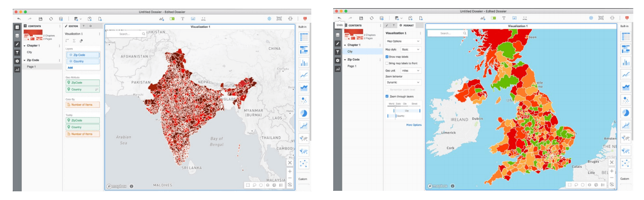
Task: Click the mapbox info icon on India map
Action: [x=131, y=186]
